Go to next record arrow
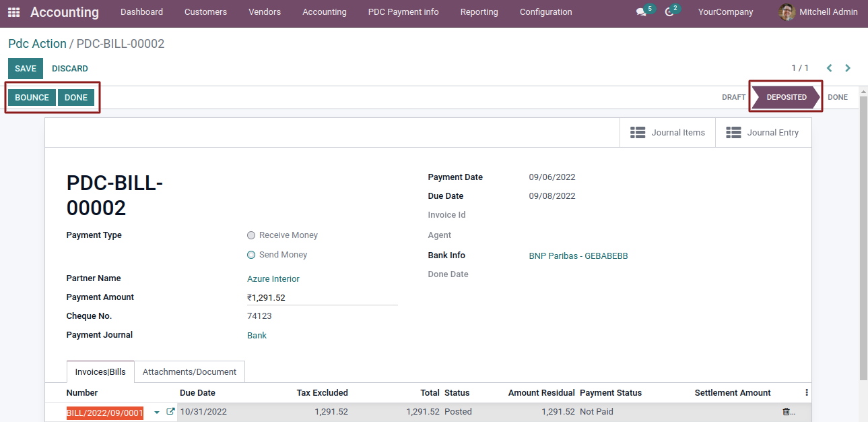Viewport: 868px width, 422px height. tap(848, 68)
